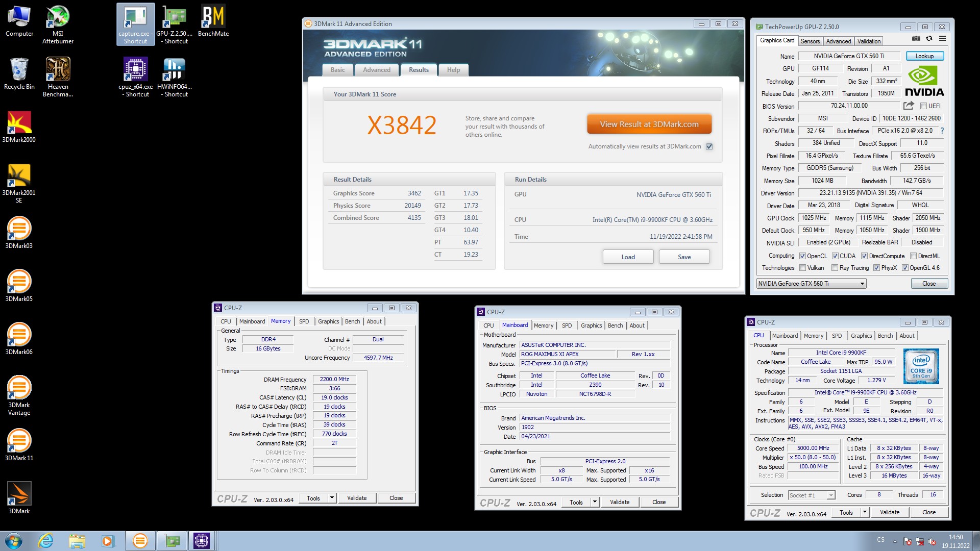
Task: Toggle Vulkan checkbox in GPU-Z
Action: (x=802, y=268)
